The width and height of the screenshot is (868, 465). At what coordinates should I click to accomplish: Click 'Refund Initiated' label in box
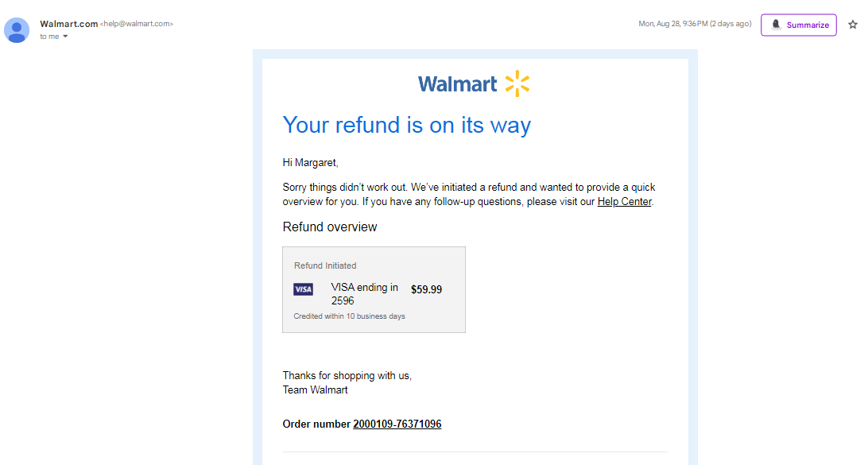coord(325,265)
